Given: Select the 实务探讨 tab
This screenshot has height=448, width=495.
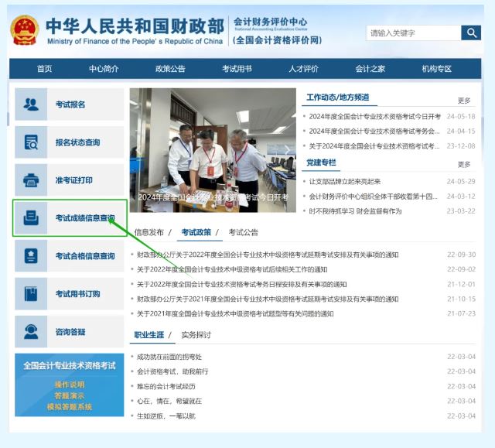Looking at the screenshot, I should (196, 335).
